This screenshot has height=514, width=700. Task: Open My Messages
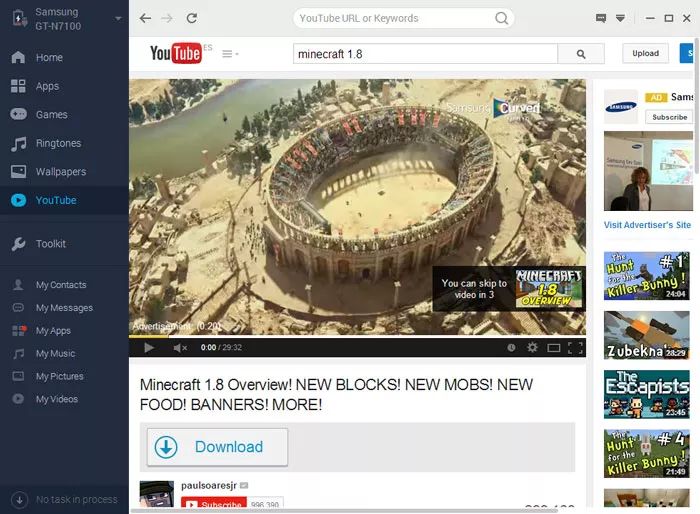click(64, 308)
